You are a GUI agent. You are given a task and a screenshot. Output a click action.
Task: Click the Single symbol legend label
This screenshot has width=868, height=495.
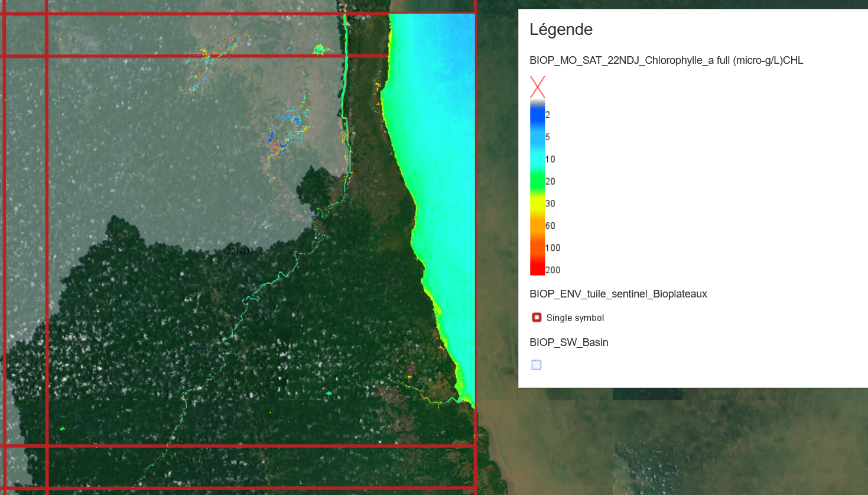[575, 318]
